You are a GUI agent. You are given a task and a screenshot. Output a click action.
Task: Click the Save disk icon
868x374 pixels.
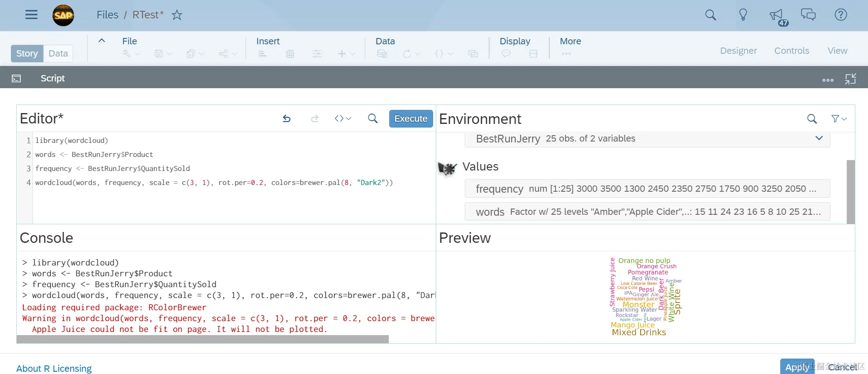pos(159,54)
